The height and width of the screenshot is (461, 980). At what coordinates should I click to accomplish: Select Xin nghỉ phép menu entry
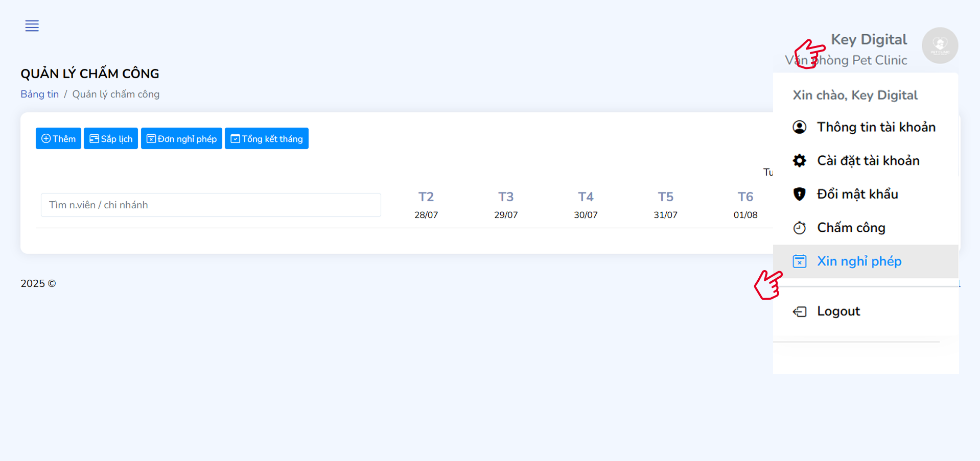(859, 261)
